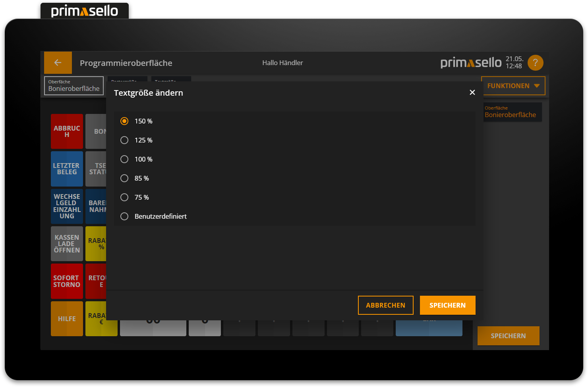Click the back arrow in the header

click(x=58, y=62)
